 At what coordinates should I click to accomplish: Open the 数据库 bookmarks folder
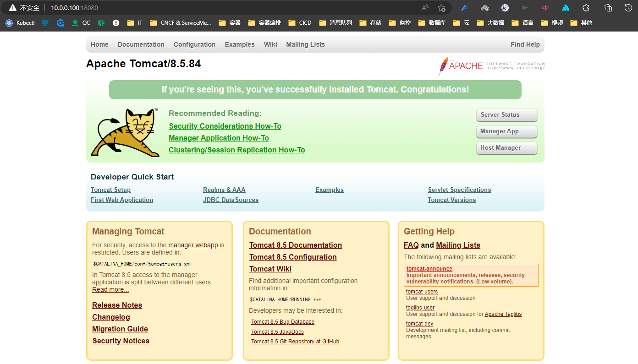pyautogui.click(x=432, y=22)
